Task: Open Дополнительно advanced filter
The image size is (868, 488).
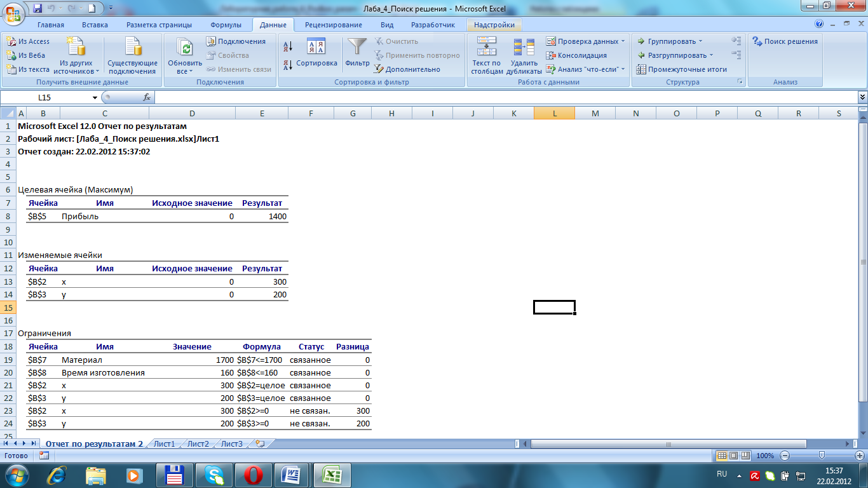Action: (x=407, y=69)
